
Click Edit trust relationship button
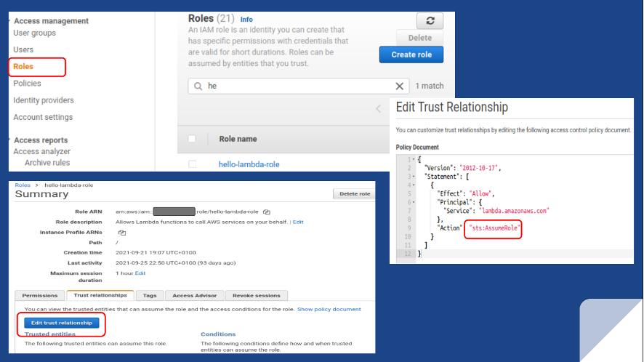pos(62,323)
